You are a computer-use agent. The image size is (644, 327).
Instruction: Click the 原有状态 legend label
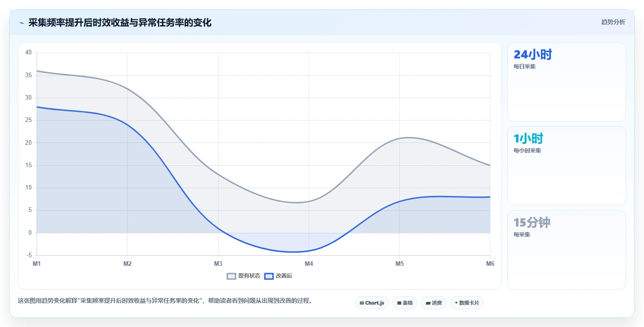249,276
